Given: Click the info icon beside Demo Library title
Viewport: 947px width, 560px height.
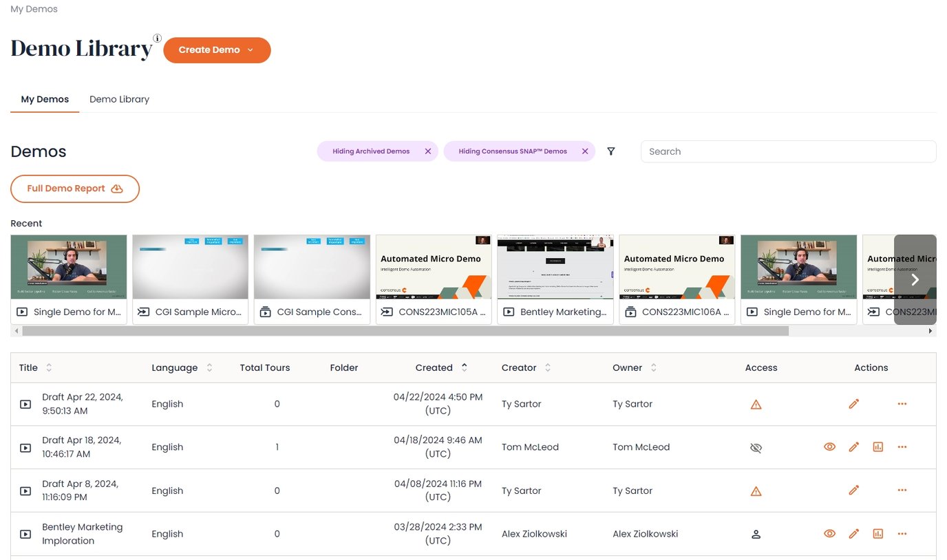Looking at the screenshot, I should (158, 39).
